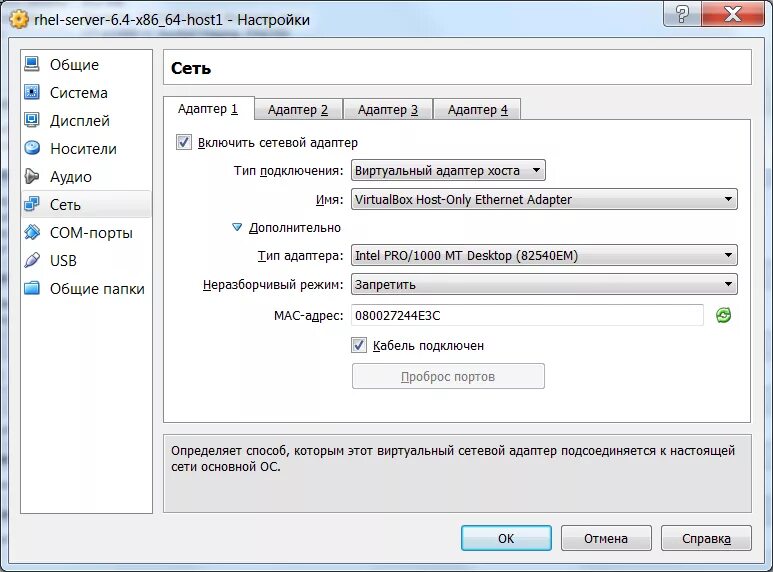Close the Настройки window

point(733,14)
